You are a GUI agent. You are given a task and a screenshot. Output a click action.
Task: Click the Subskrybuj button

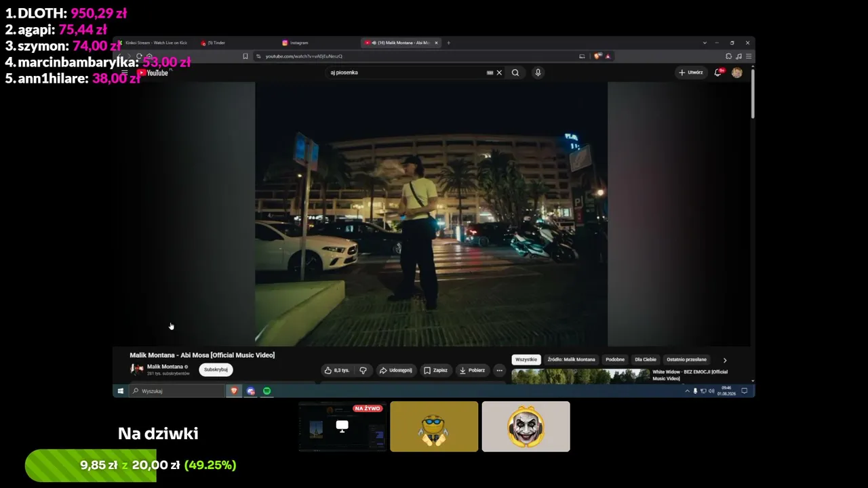coord(216,369)
